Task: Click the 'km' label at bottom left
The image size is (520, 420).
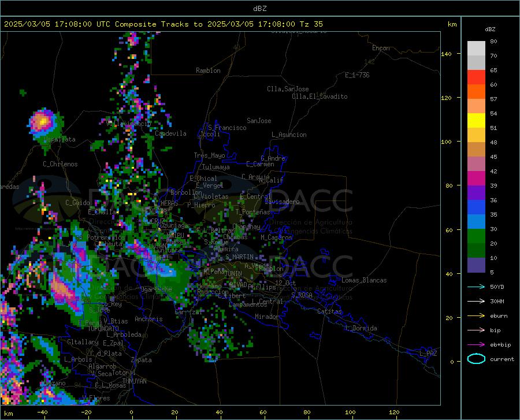Action: pyautogui.click(x=8, y=414)
